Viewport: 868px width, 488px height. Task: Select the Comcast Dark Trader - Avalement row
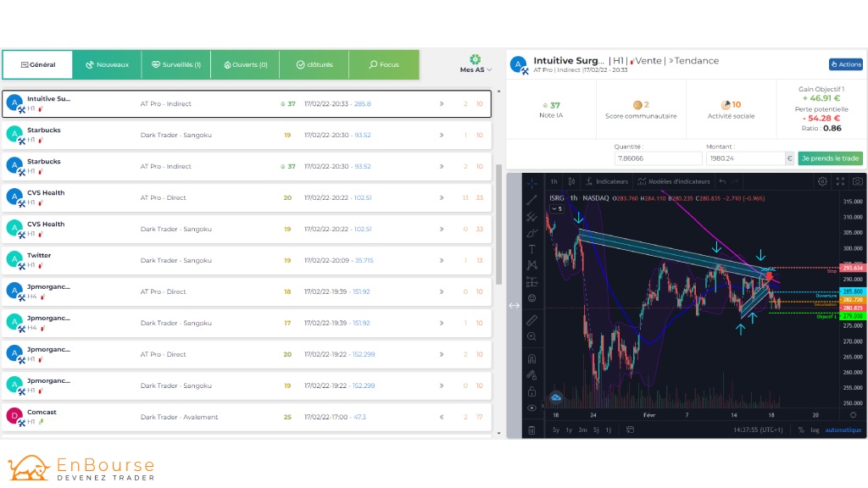click(247, 417)
